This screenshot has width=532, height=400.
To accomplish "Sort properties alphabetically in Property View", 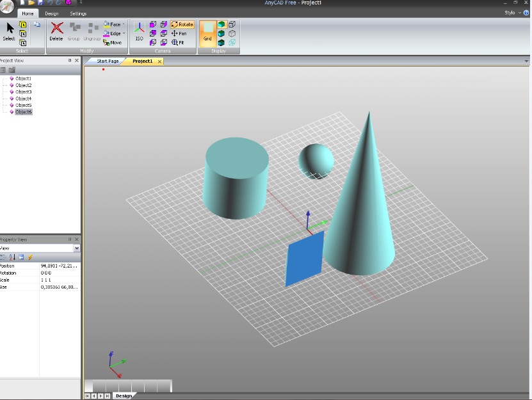I will point(12,257).
